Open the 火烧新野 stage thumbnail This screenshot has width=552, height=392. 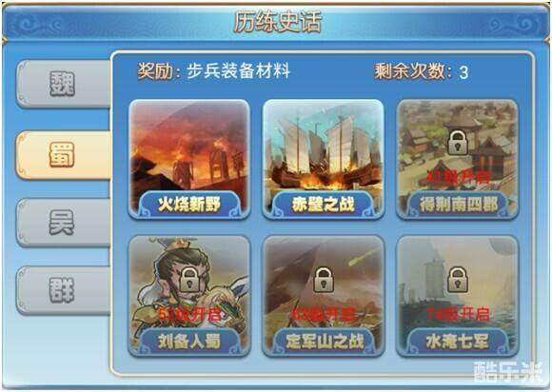[189, 158]
